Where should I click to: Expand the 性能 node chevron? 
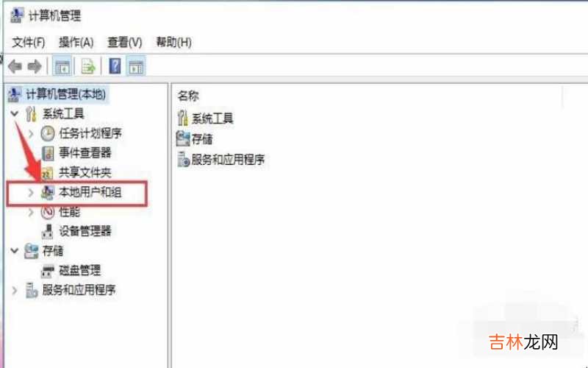tap(31, 212)
